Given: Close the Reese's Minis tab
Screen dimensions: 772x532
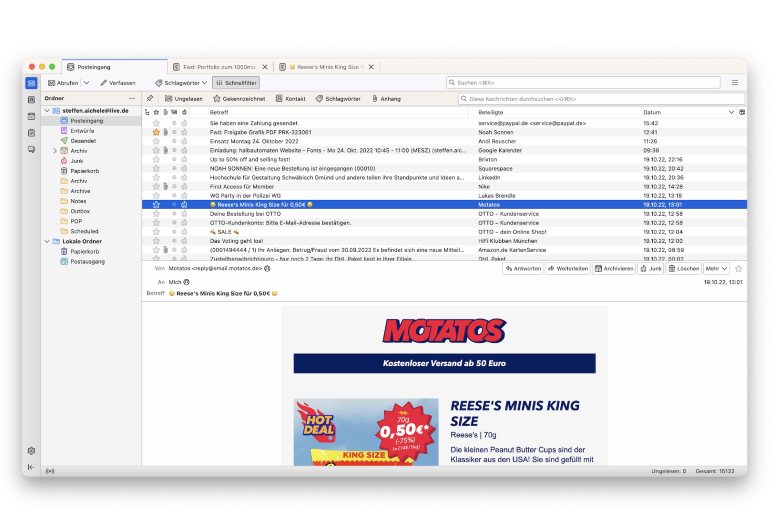Looking at the screenshot, I should (371, 67).
